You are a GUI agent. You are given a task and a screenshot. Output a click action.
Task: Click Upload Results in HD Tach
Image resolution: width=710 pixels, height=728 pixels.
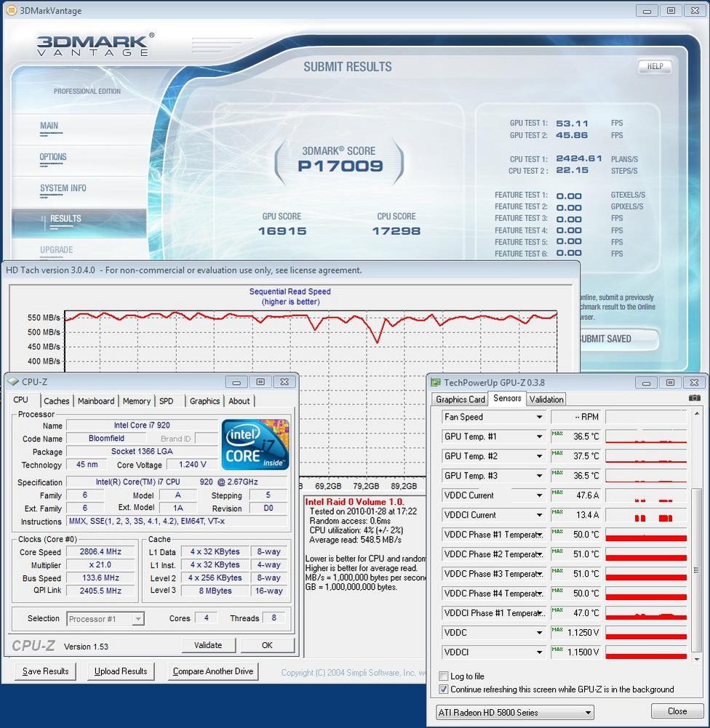pos(121,671)
